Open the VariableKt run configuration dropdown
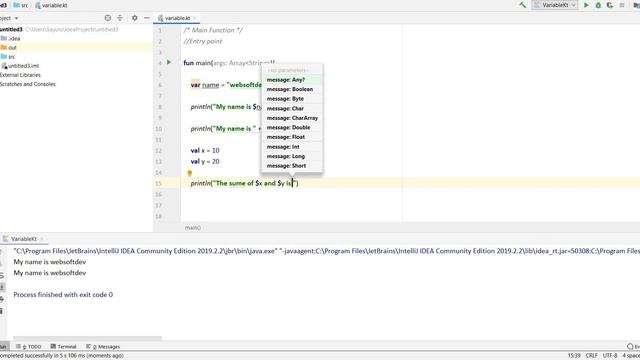This screenshot has height=360, width=640. pos(555,5)
